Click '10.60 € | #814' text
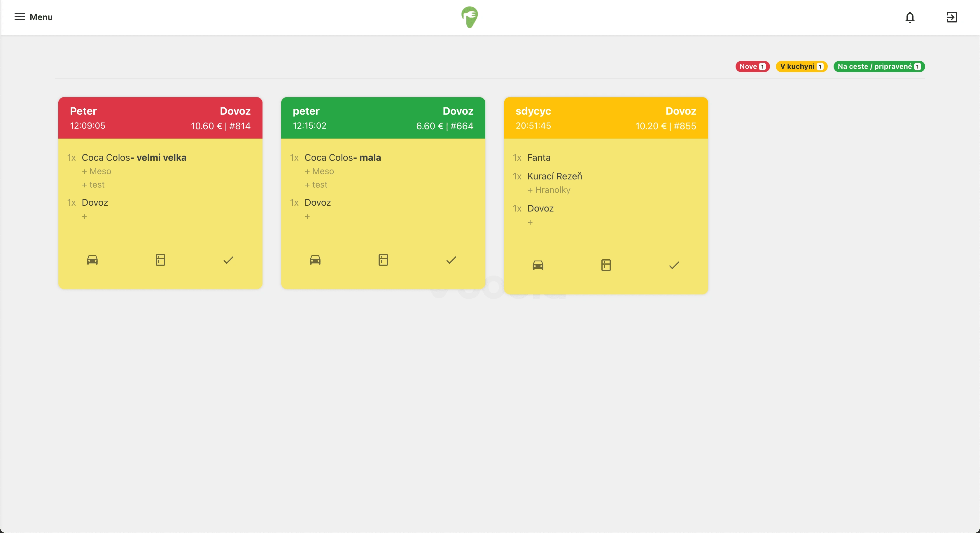Screen dimensions: 980x533 pyautogui.click(x=221, y=126)
